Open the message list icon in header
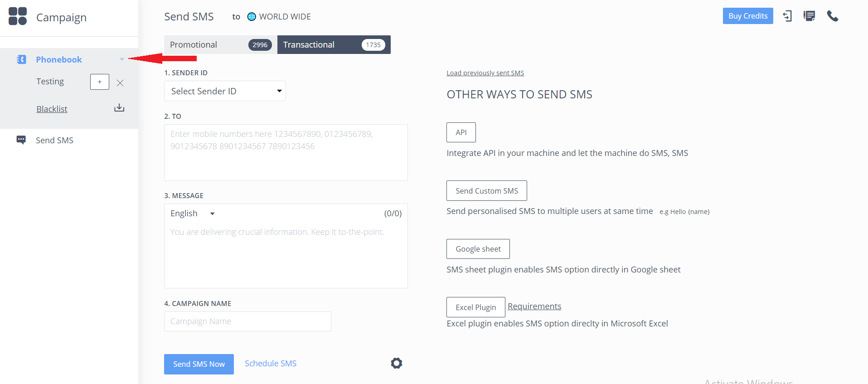This screenshot has width=868, height=384. 809,16
